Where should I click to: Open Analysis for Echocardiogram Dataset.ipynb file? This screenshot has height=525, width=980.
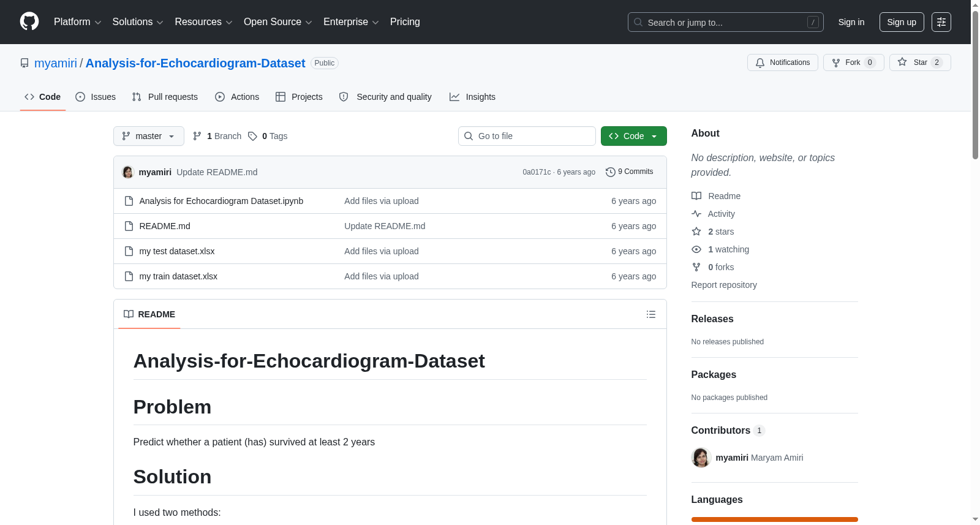point(221,201)
